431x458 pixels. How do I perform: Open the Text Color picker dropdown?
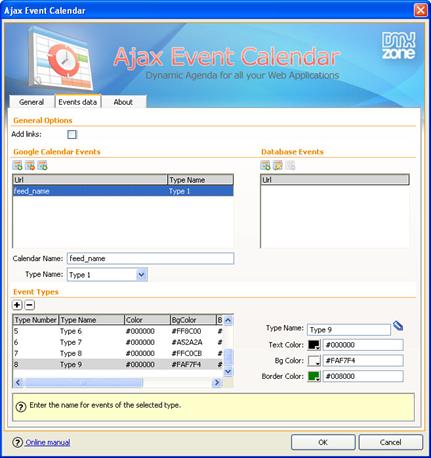tap(314, 345)
